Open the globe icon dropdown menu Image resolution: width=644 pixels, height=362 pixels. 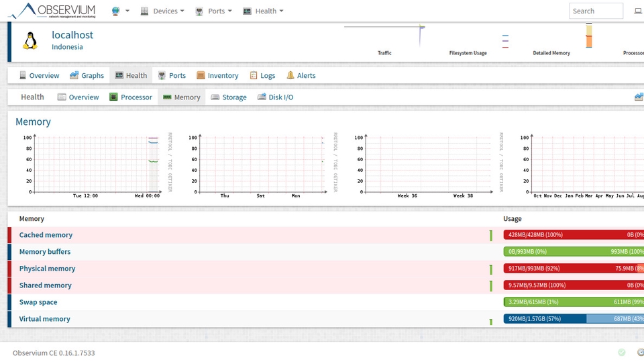point(120,11)
